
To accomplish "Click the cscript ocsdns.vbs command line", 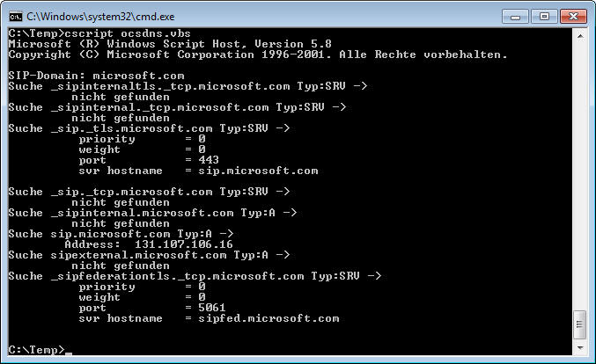I will 99,33.
